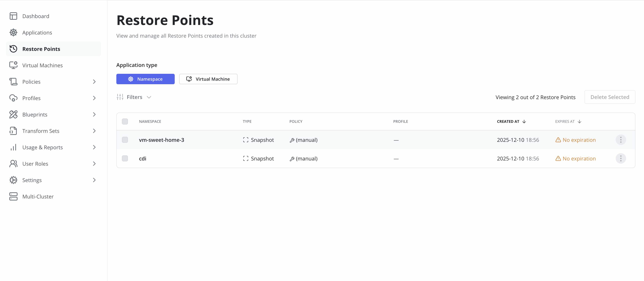Toggle the select-all checkbox in table header
The width and height of the screenshot is (644, 281).
(125, 121)
